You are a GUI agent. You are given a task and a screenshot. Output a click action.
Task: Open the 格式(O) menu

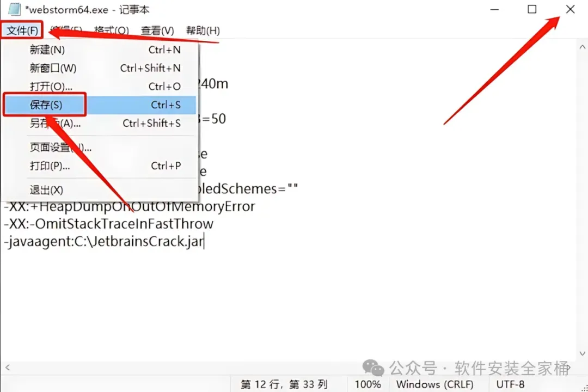[x=112, y=30]
